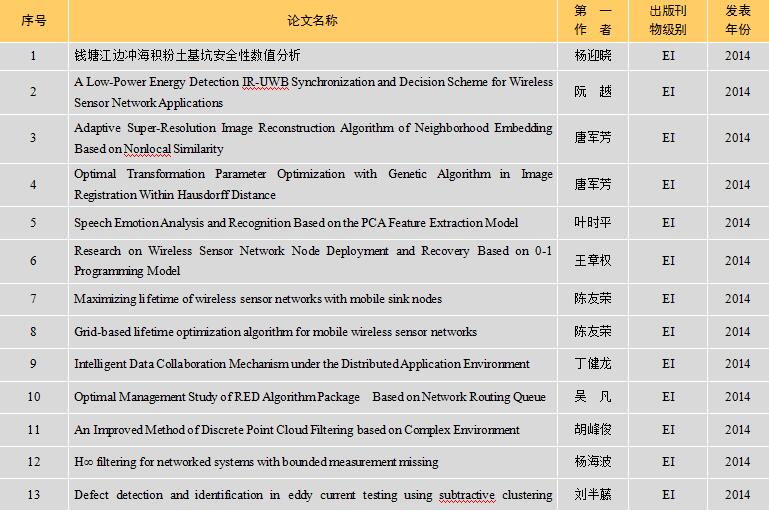Click the 发表年份 column header

point(737,20)
